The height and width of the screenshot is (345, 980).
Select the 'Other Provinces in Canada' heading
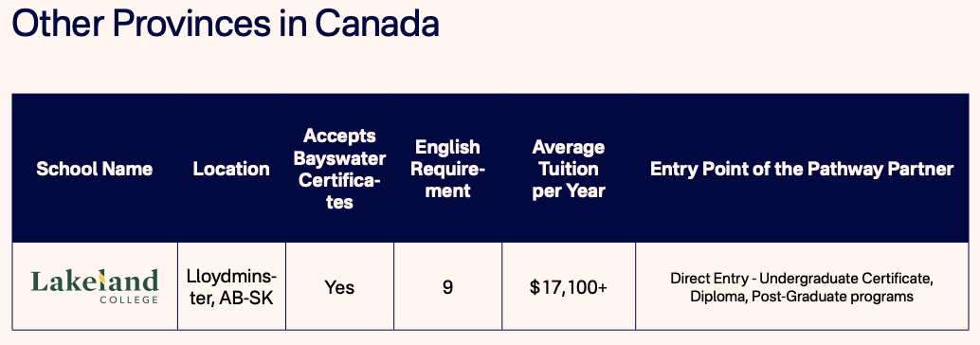coord(225,23)
